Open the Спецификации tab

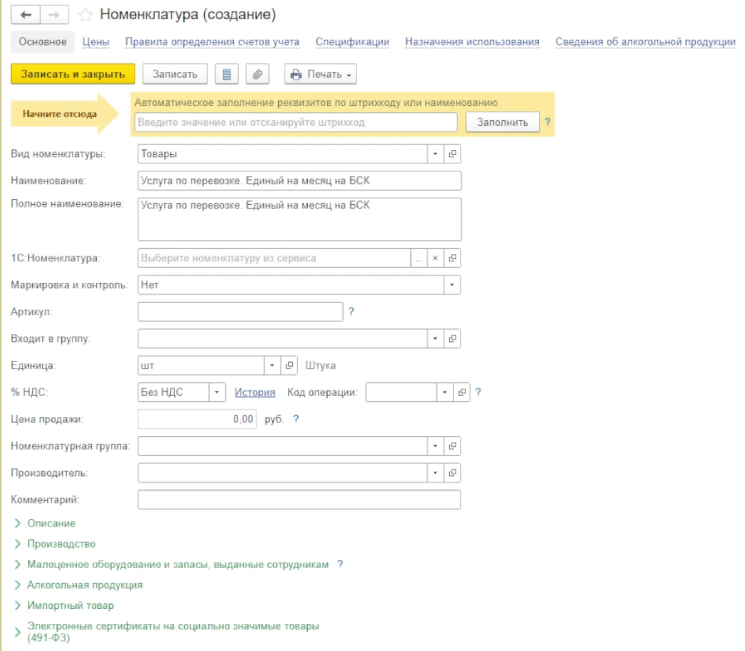pos(352,42)
